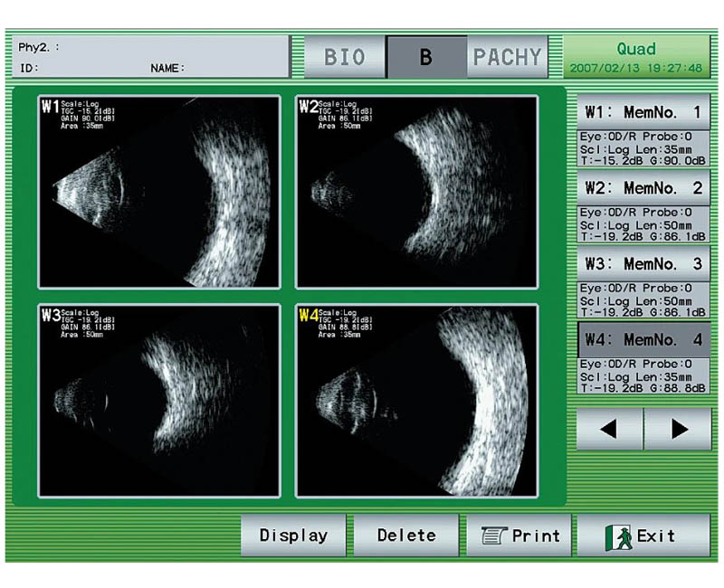Select the W1: MemNo. 1 entry
This screenshot has width=724, height=588.
[x=643, y=112]
